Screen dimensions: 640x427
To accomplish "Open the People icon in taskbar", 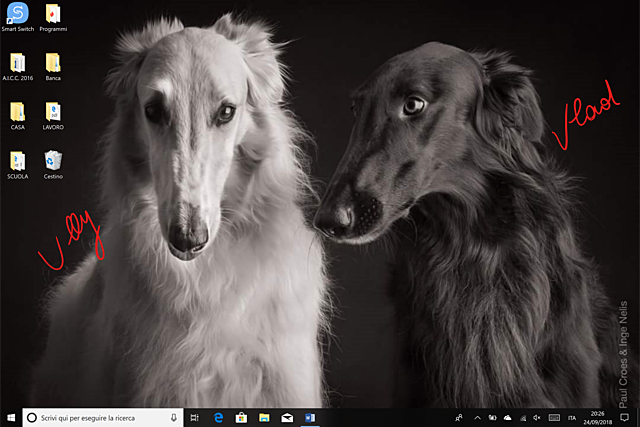I will (x=459, y=418).
